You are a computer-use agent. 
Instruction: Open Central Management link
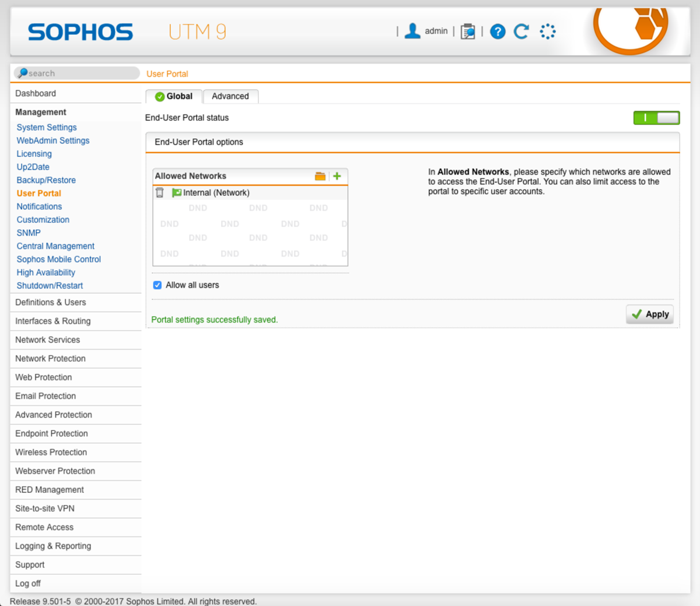click(x=55, y=246)
